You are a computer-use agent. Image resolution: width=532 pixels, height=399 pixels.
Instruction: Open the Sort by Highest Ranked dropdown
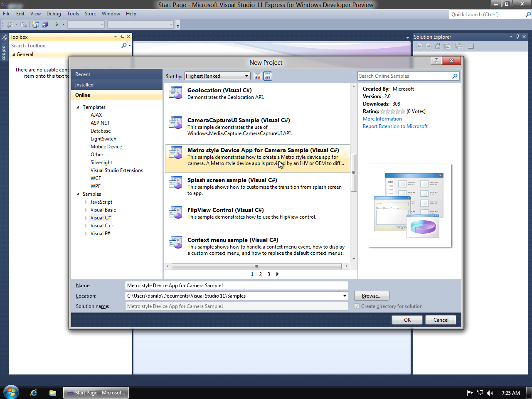click(217, 76)
